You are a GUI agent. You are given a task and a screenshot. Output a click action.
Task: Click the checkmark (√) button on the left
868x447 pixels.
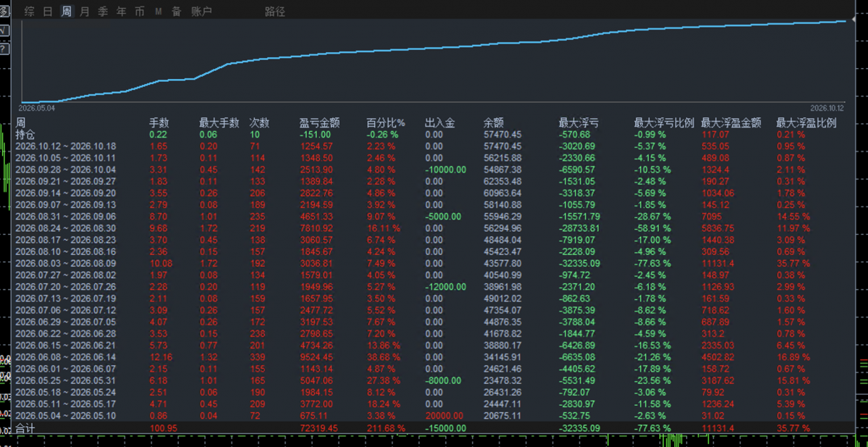coord(4,30)
